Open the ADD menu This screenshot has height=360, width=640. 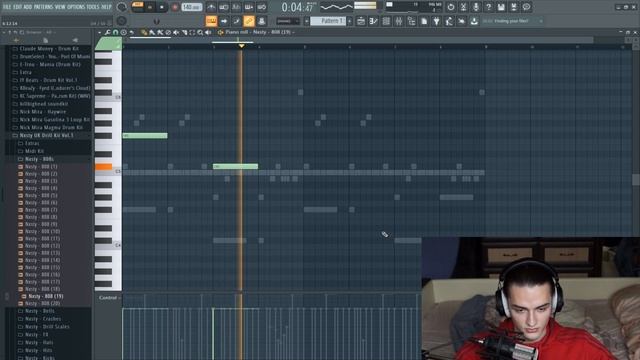[x=28, y=7]
